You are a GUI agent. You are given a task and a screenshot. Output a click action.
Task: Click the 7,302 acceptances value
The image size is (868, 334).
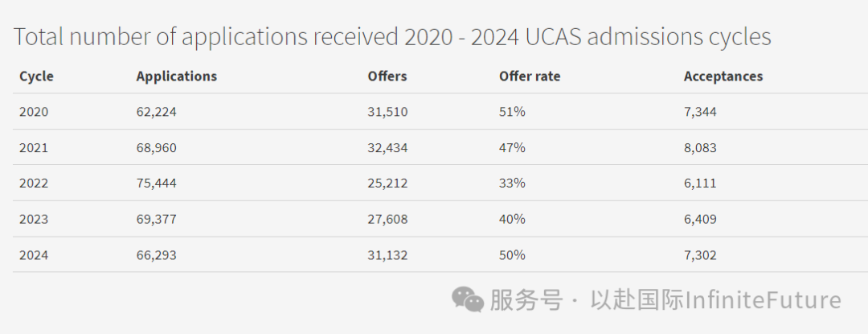(x=700, y=255)
